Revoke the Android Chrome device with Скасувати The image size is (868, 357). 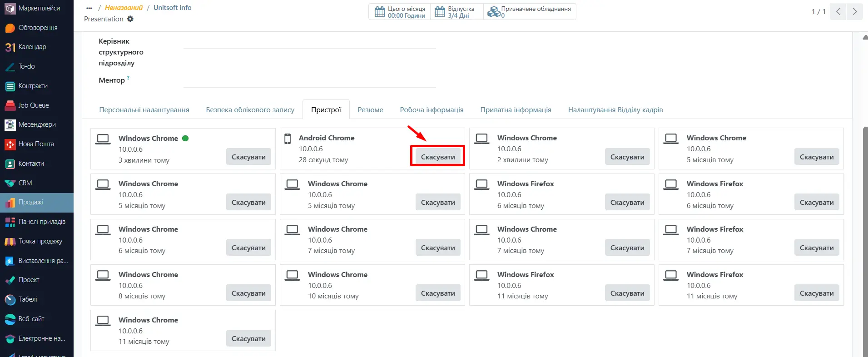tap(437, 157)
